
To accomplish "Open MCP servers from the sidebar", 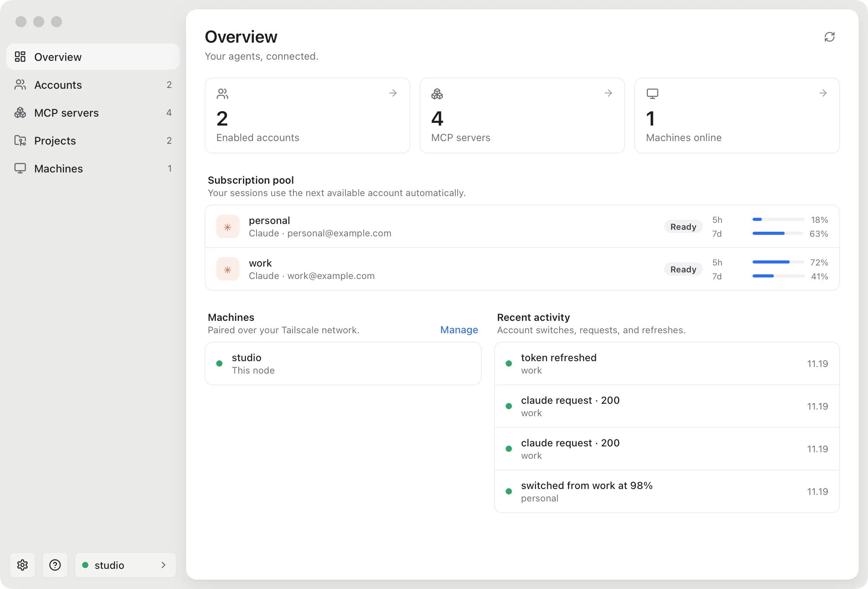I will [x=93, y=112].
